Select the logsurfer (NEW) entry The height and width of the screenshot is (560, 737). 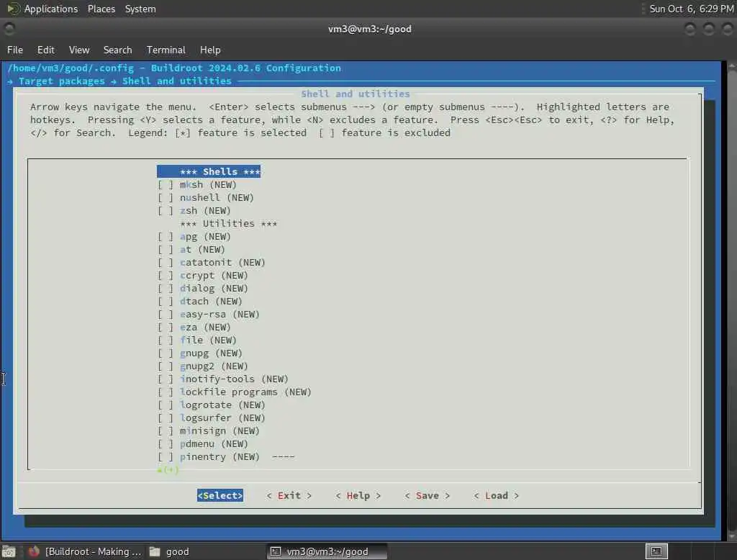(x=222, y=418)
